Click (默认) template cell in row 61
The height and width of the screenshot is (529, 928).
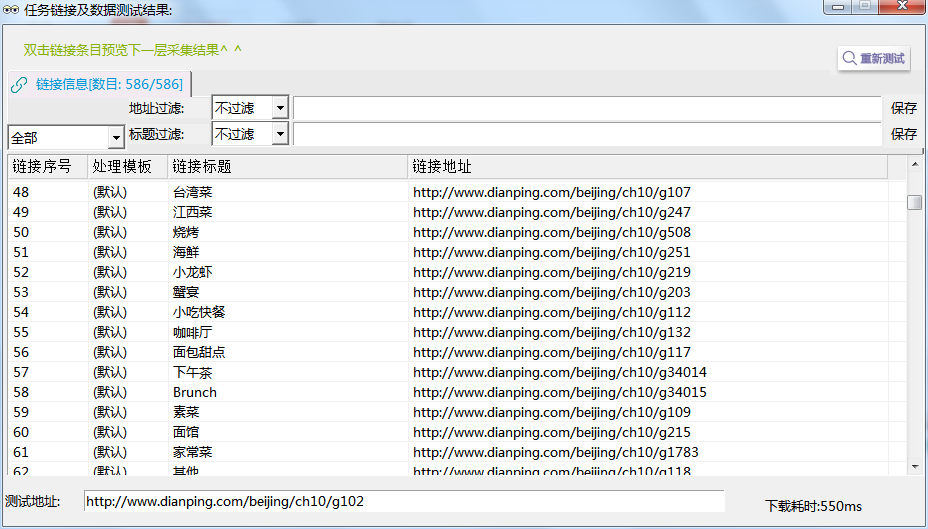(x=110, y=452)
